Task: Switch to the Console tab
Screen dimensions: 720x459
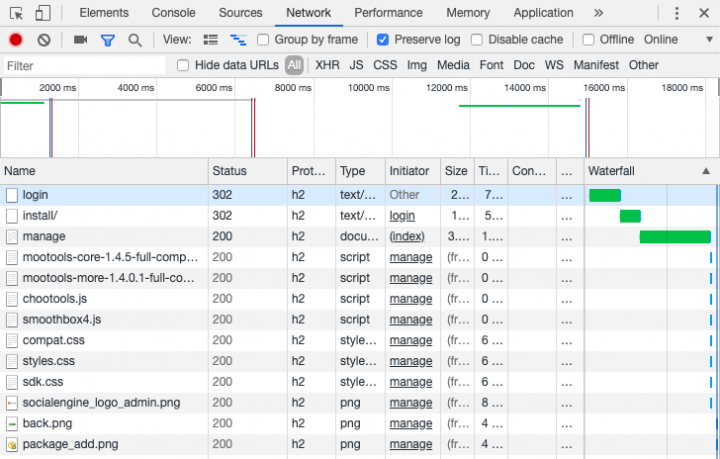Action: (174, 13)
